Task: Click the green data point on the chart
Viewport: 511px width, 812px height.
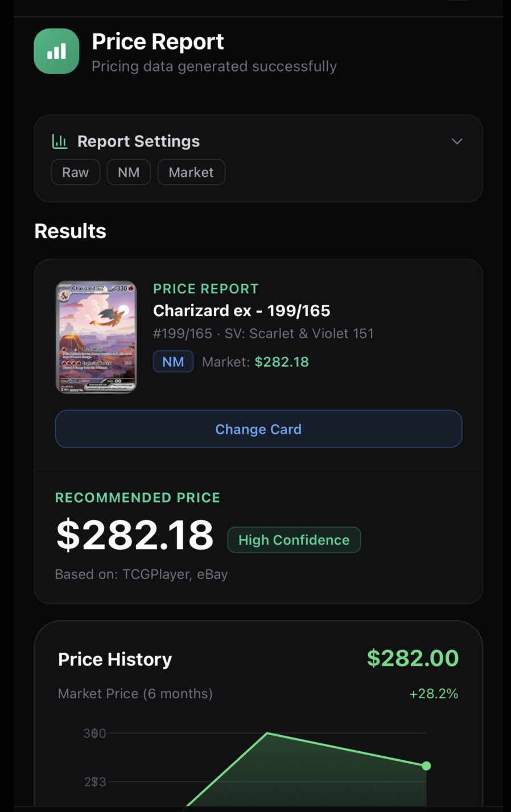Action: (426, 766)
